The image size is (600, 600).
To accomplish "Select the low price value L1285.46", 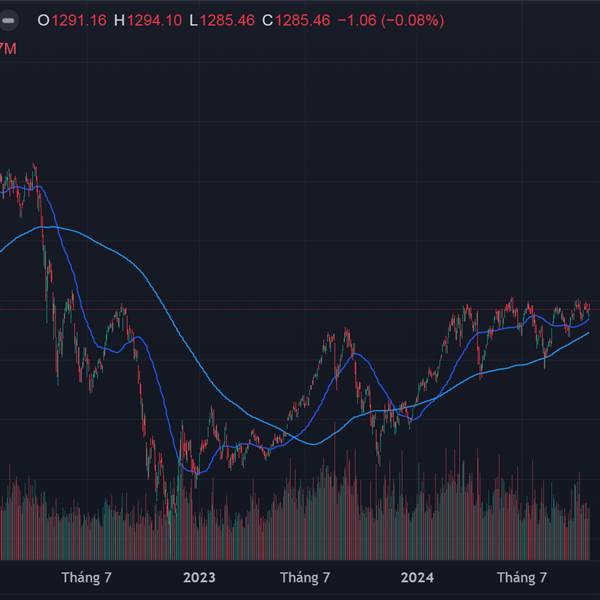I will (x=222, y=20).
